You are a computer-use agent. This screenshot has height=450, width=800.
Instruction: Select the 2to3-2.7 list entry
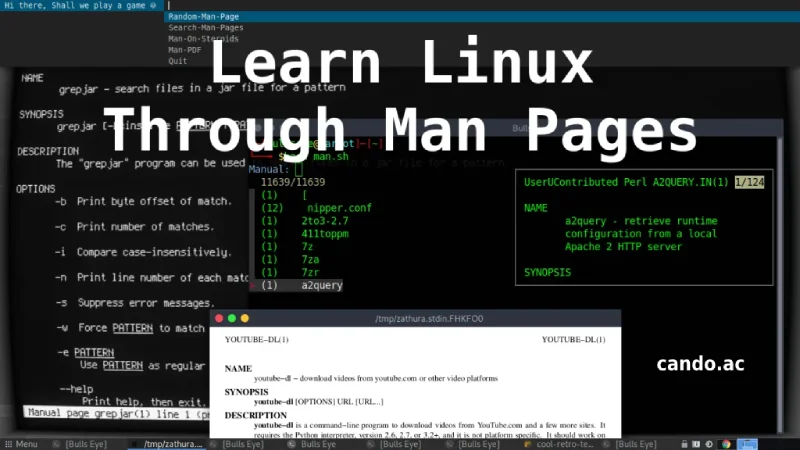point(322,221)
